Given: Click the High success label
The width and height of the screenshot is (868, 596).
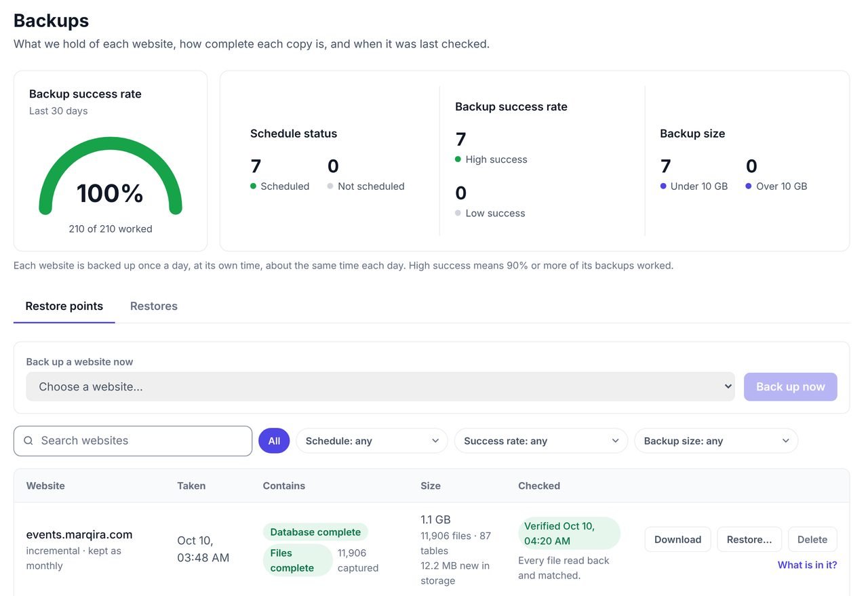Looking at the screenshot, I should click(496, 159).
